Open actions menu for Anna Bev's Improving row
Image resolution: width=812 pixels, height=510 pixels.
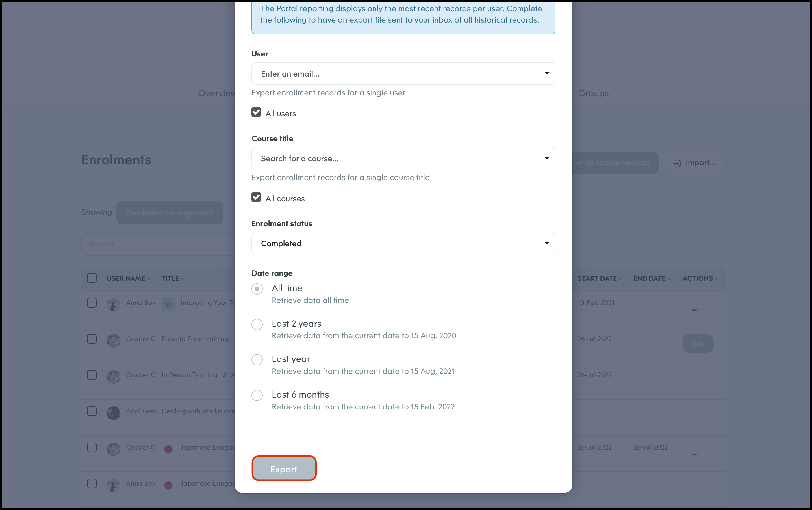(695, 310)
